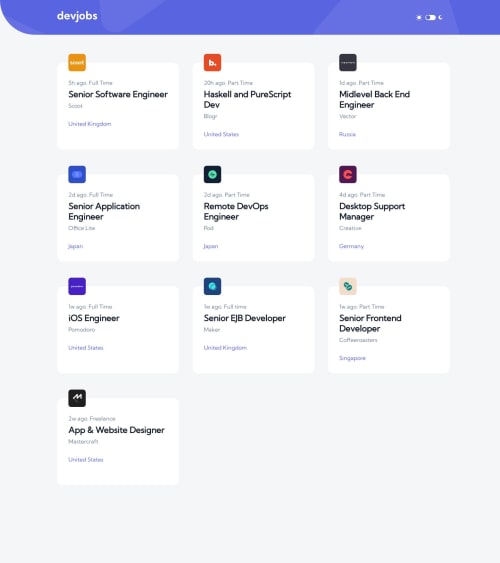
Task: Click the green Pod company logo
Action: click(x=212, y=175)
